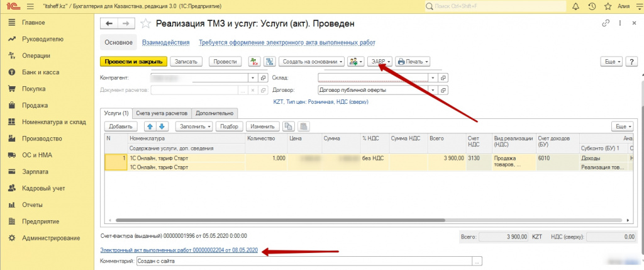Screen dimensions: 644x270
Task: Navigate forward with right arrow button
Action: pyautogui.click(x=126, y=24)
